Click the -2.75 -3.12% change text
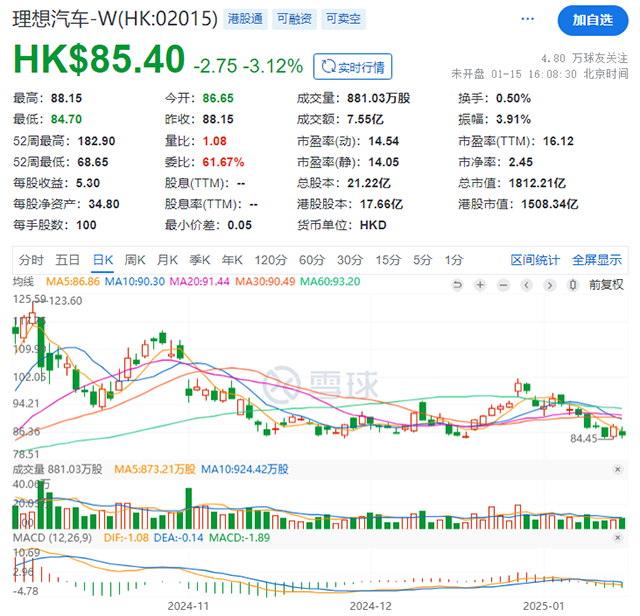This screenshot has width=640, height=616. (248, 66)
